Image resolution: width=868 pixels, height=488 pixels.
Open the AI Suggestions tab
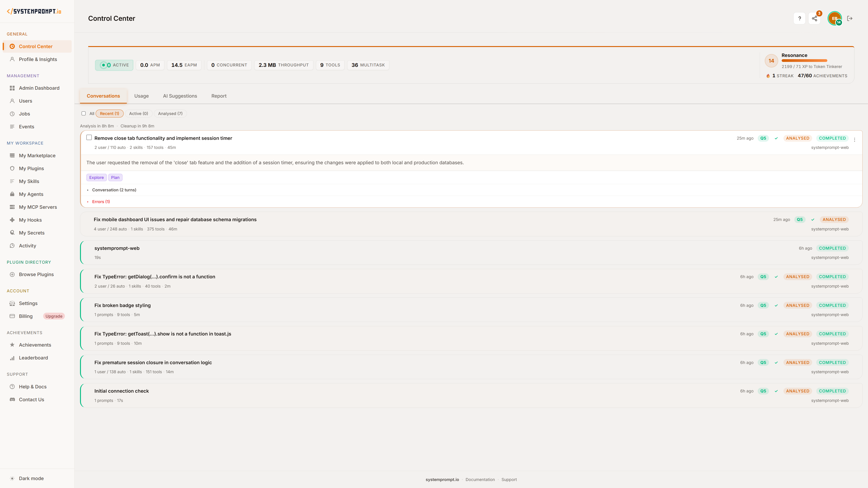tap(180, 96)
